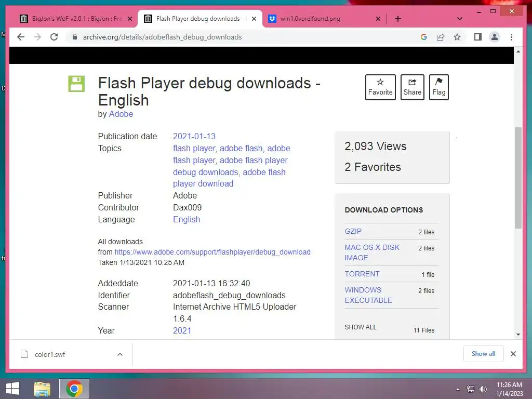532x399 pixels.
Task: Click the Year 2021 link
Action: 182,330
